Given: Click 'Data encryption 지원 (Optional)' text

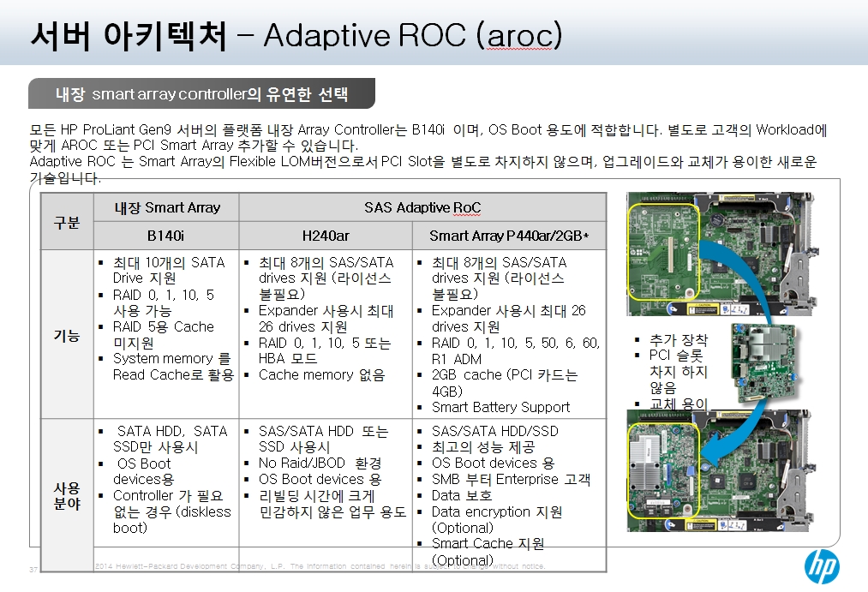Looking at the screenshot, I should [x=497, y=519].
